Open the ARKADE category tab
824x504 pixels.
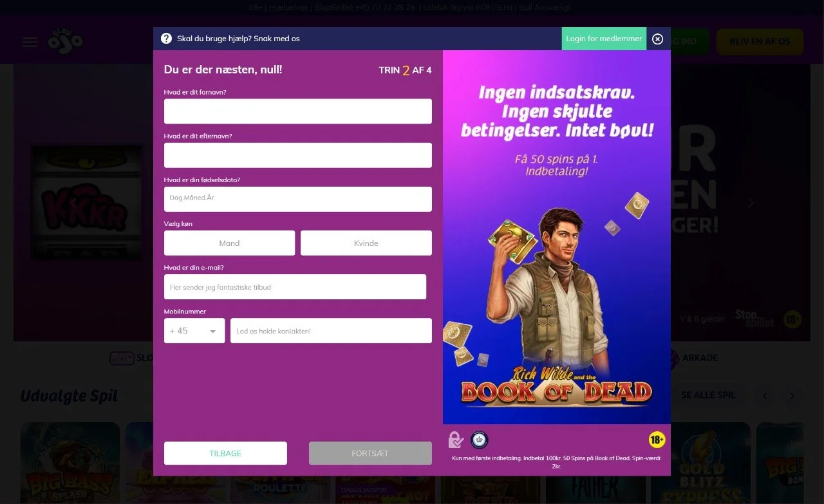[x=693, y=358]
